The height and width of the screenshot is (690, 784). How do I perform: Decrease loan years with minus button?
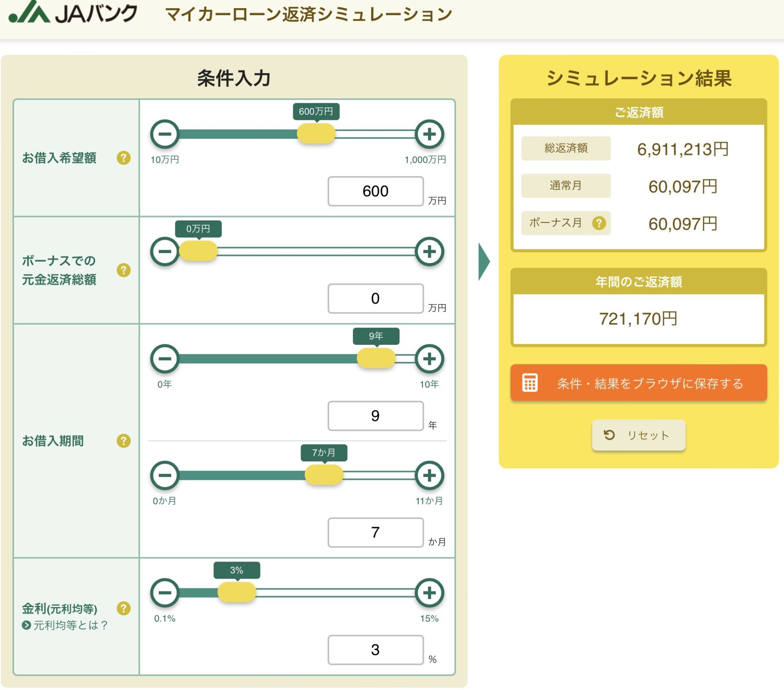point(165,359)
